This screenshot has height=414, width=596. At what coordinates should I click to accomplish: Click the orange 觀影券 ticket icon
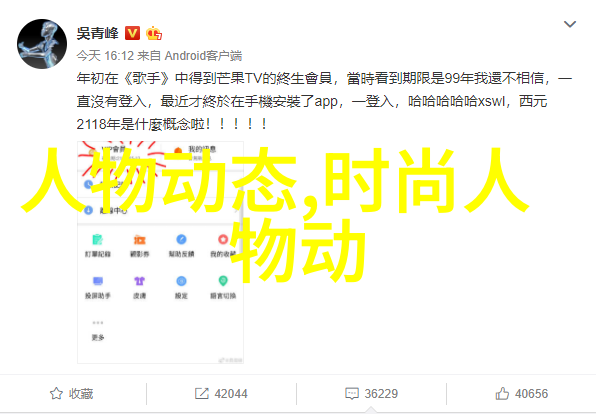pyautogui.click(x=139, y=240)
